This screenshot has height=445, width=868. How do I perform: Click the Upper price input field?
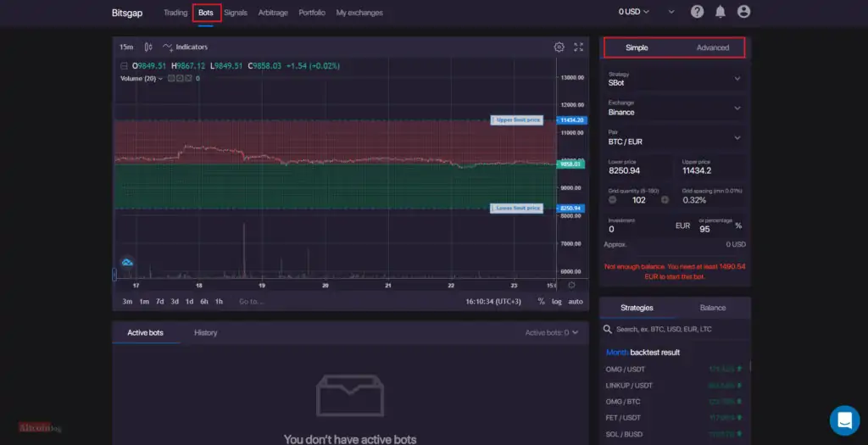pyautogui.click(x=712, y=167)
